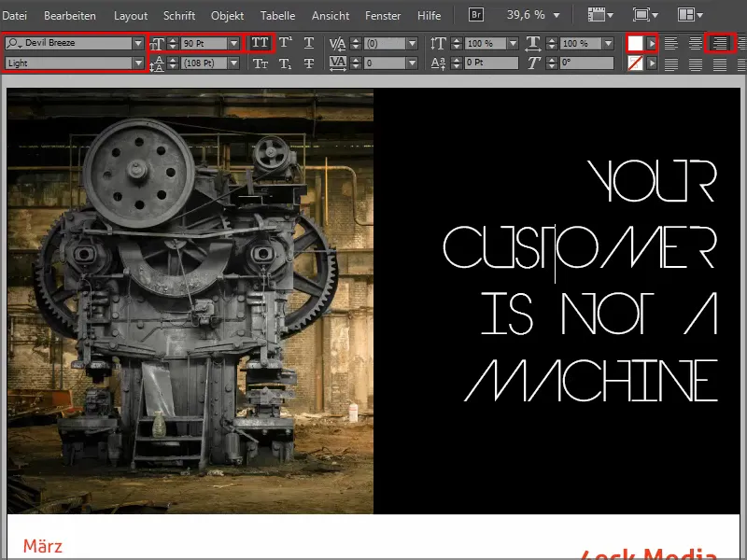747x560 pixels.
Task: Toggle Subscript formatting
Action: click(286, 63)
